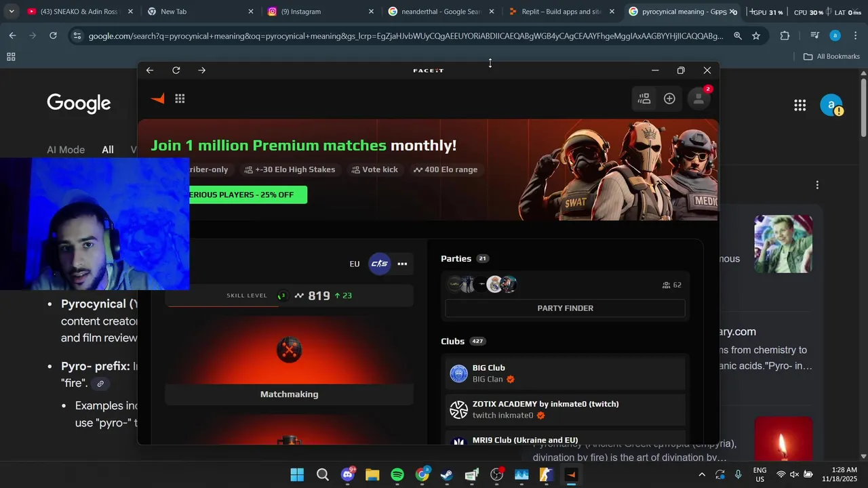
Task: Click the Matchmaking mode card
Action: pos(289,361)
